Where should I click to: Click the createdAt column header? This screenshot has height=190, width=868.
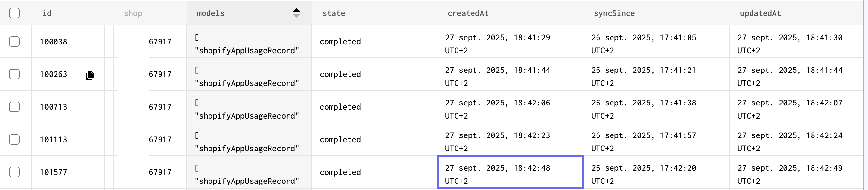coord(468,13)
